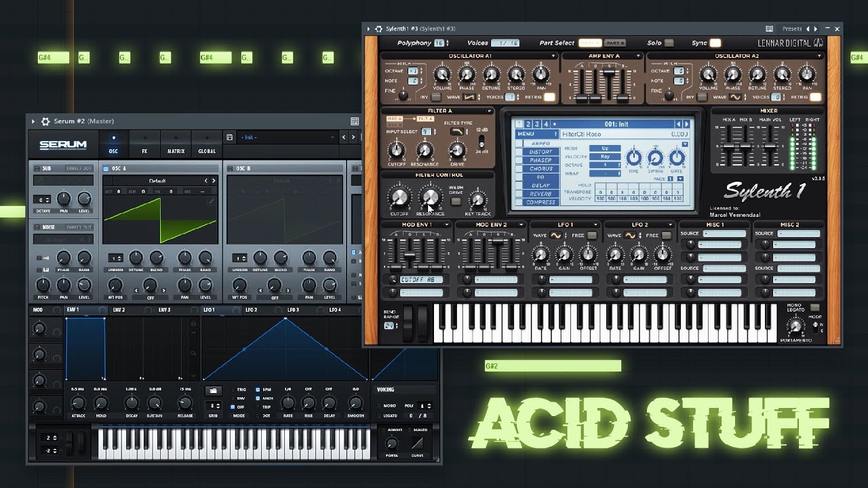Screen dimensions: 868x488
Task: Open Oscillator A1 dropdown arrow
Action: pos(553,56)
